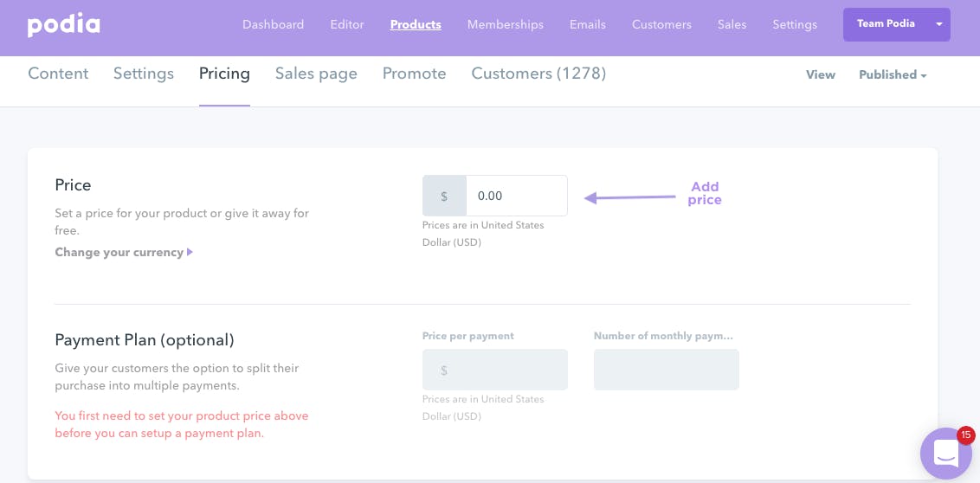Go to Editor in top navigation
The height and width of the screenshot is (483, 980).
click(x=347, y=25)
